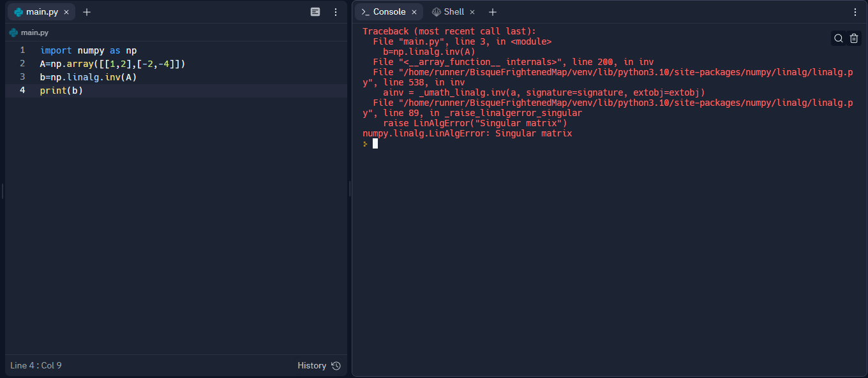
Task: Open the editor's three-dot overflow menu
Action: tap(336, 11)
